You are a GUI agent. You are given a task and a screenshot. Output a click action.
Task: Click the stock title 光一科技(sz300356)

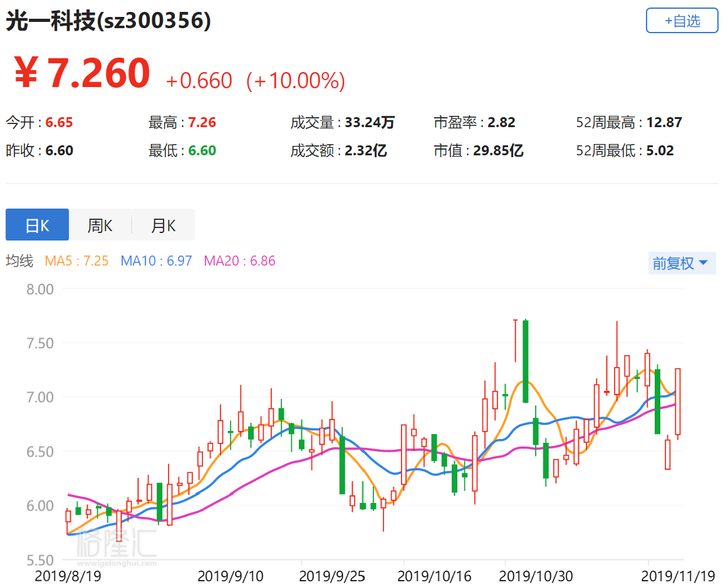point(108,21)
